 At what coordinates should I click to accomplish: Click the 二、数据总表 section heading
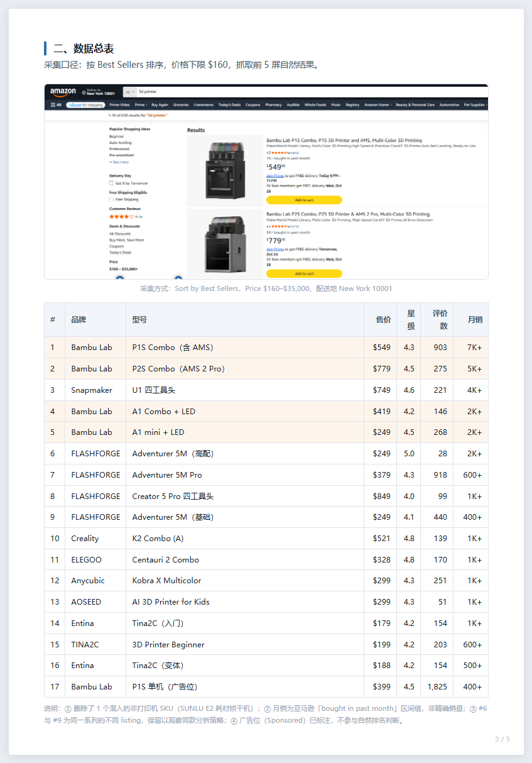[x=84, y=48]
